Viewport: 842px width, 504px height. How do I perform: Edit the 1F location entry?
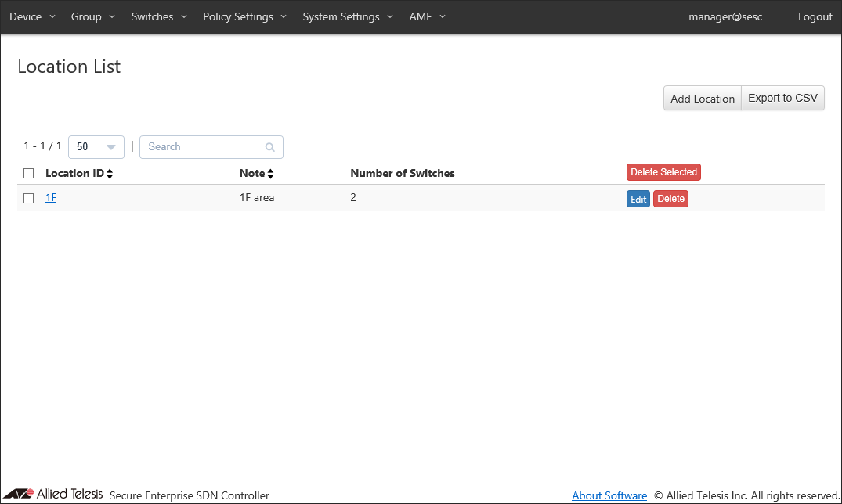coord(638,200)
